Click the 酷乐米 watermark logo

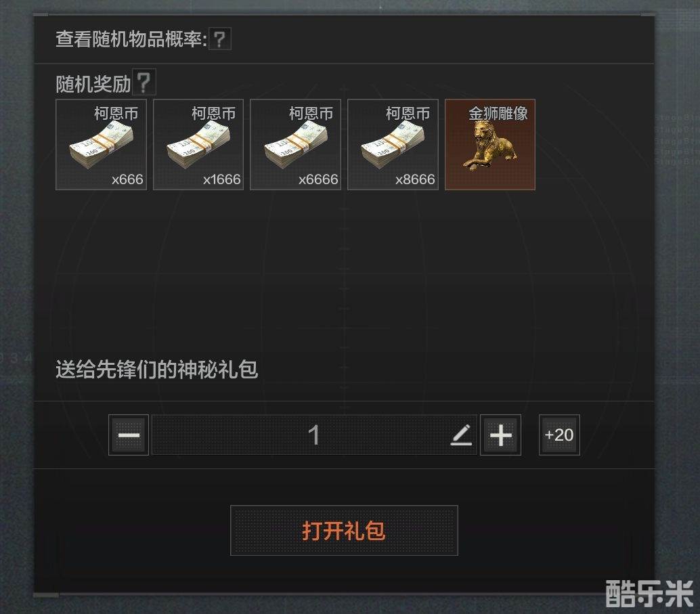[x=649, y=594]
